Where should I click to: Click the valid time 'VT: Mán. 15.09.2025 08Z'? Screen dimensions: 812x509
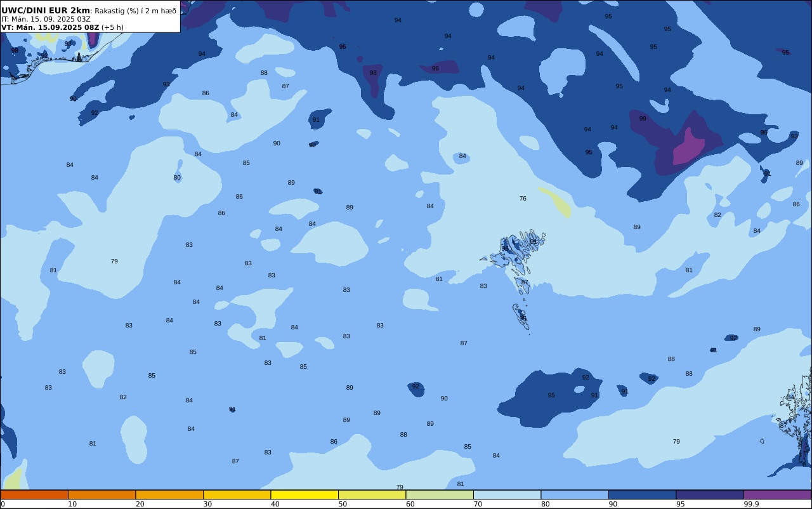tap(50, 27)
